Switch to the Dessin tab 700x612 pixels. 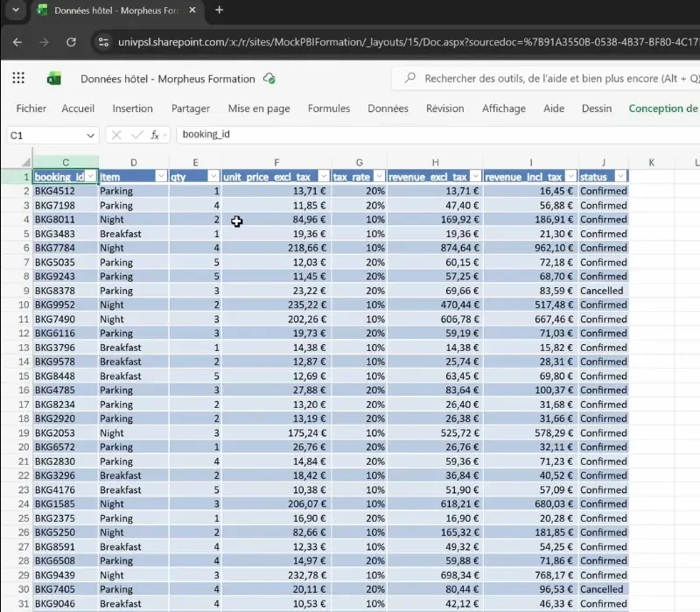[597, 109]
